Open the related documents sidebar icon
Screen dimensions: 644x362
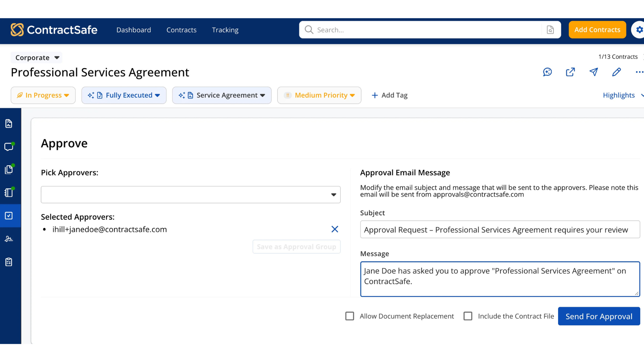click(x=9, y=169)
